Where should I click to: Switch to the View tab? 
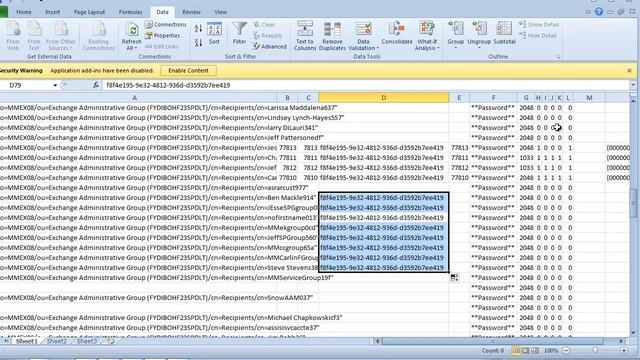(x=220, y=12)
